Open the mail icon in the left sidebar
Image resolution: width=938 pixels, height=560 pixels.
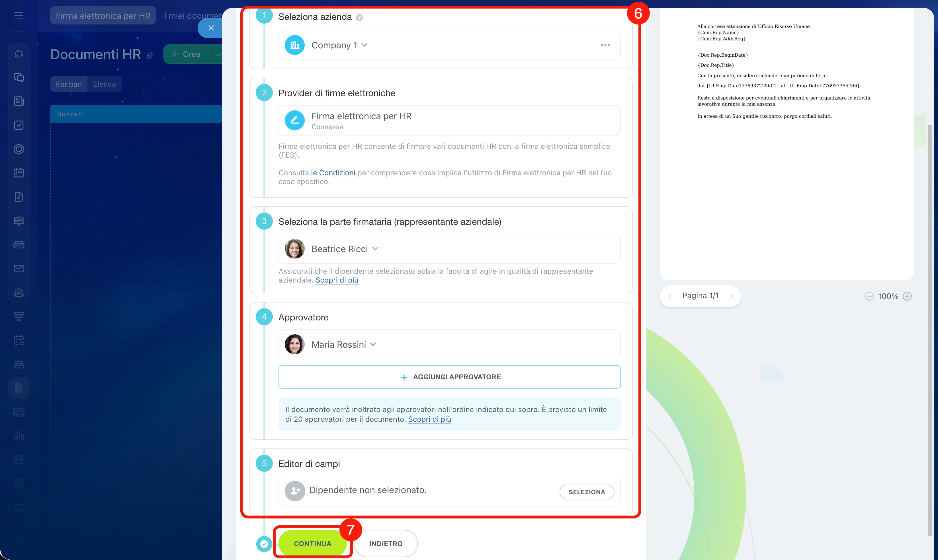(x=19, y=269)
